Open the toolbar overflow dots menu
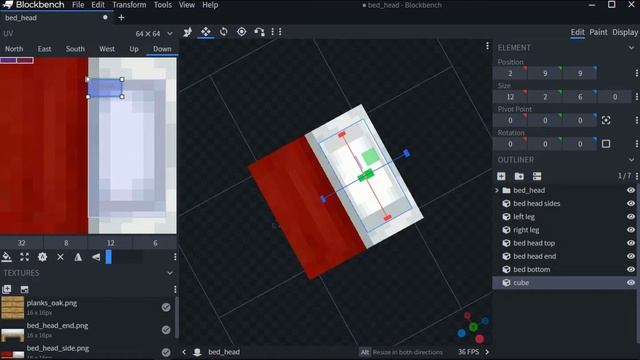 tap(277, 32)
